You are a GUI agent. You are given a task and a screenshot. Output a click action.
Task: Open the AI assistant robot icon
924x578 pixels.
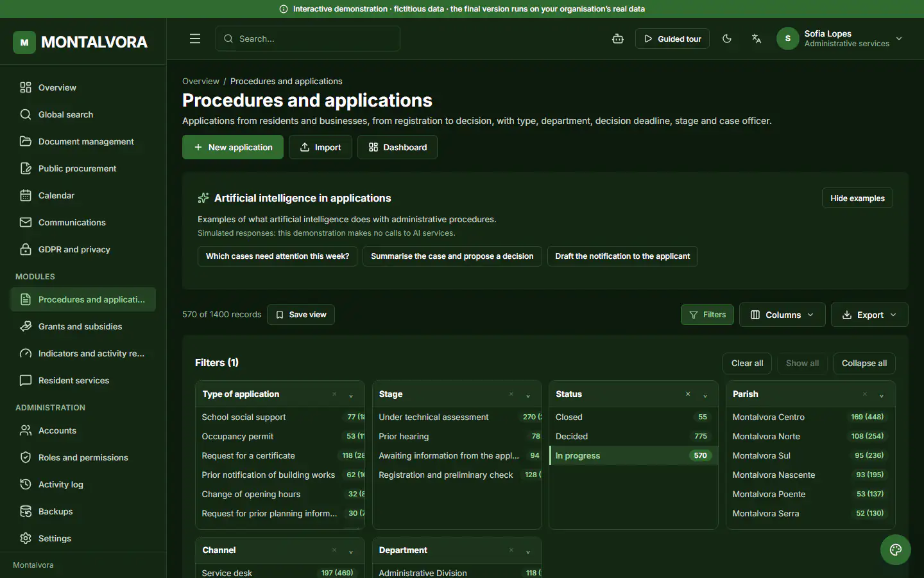[x=618, y=39]
